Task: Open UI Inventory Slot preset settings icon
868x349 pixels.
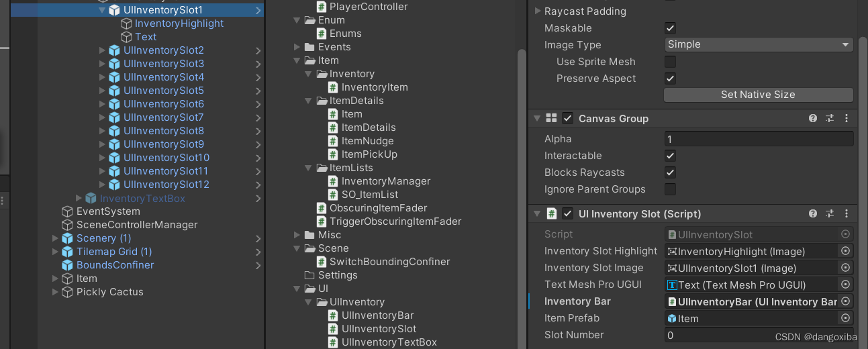Action: [x=830, y=213]
